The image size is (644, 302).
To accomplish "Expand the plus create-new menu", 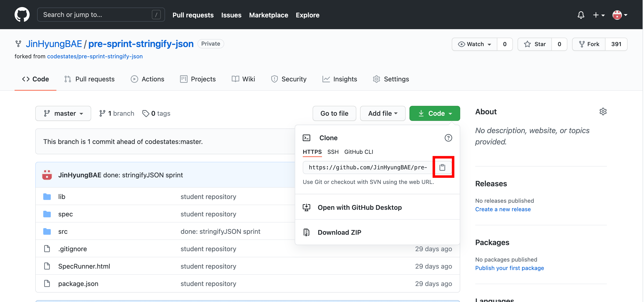I will tap(598, 15).
